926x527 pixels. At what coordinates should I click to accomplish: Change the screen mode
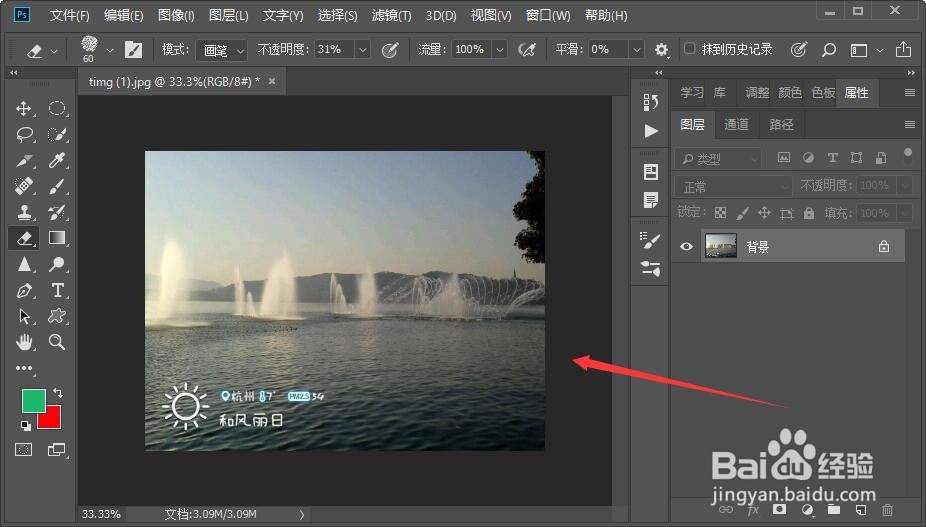(x=56, y=450)
